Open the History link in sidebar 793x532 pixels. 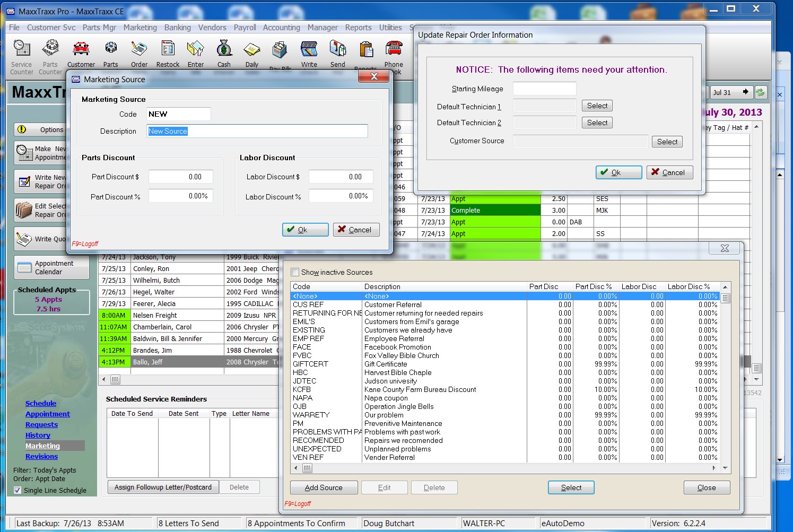(x=38, y=435)
